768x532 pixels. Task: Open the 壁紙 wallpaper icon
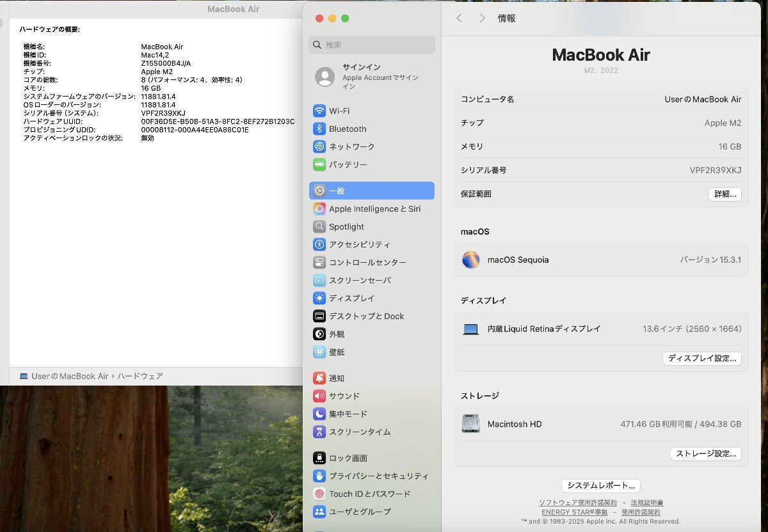pyautogui.click(x=319, y=352)
